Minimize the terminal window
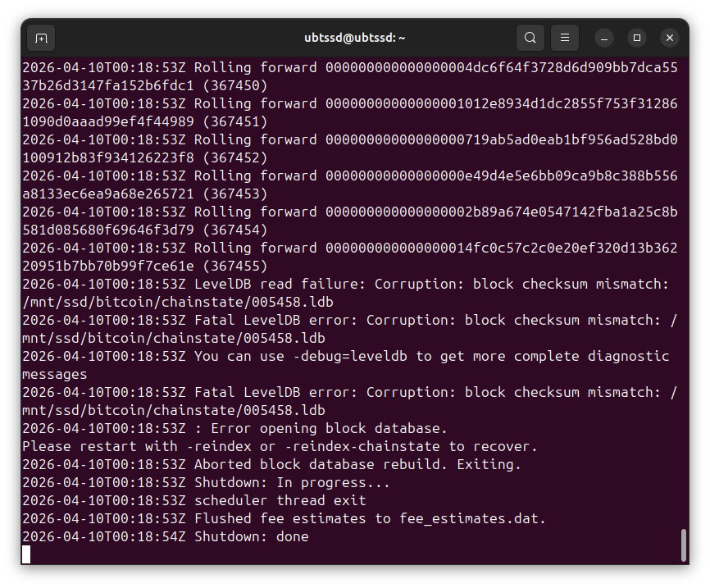This screenshot has width=710, height=588. point(604,38)
